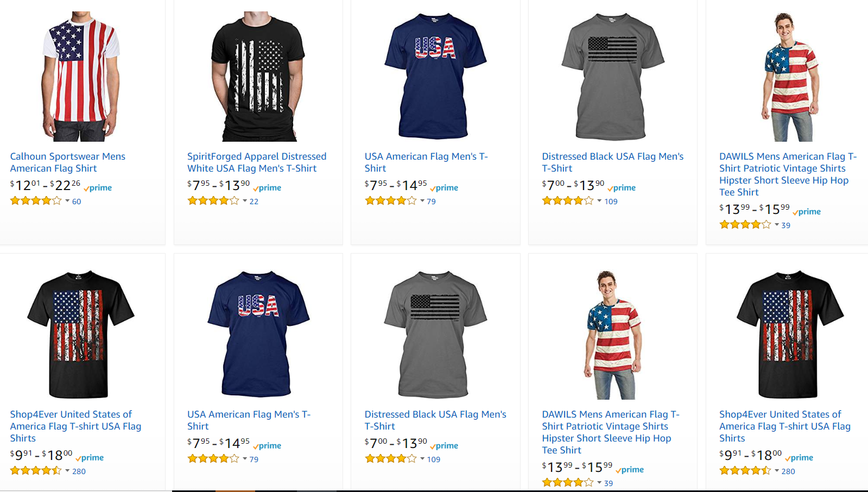Select Calhoun flag shirt product image
Screen dimensions: 868x492
81,76
